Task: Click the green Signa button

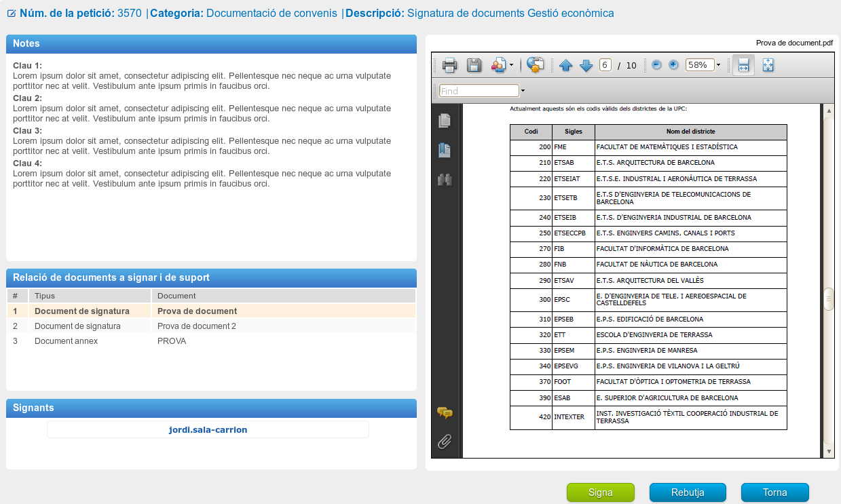Action: coord(600,492)
